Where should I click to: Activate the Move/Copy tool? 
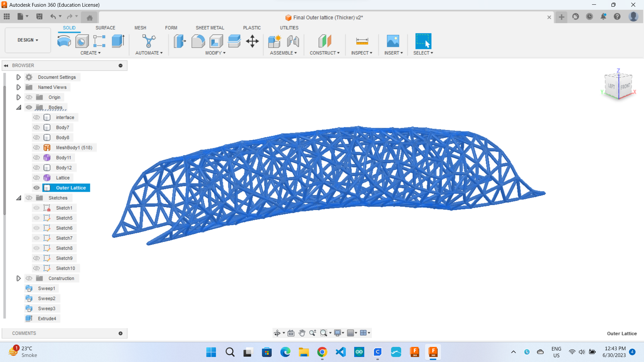point(252,41)
